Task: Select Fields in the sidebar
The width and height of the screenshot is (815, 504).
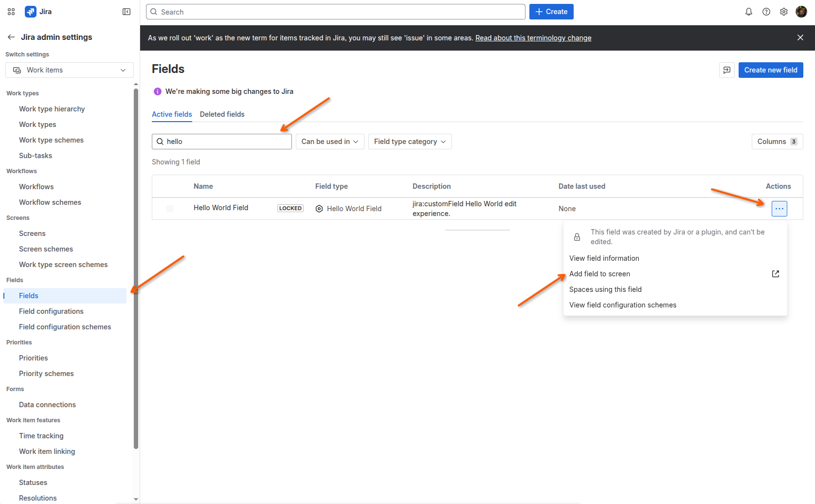Action: (x=65, y=296)
